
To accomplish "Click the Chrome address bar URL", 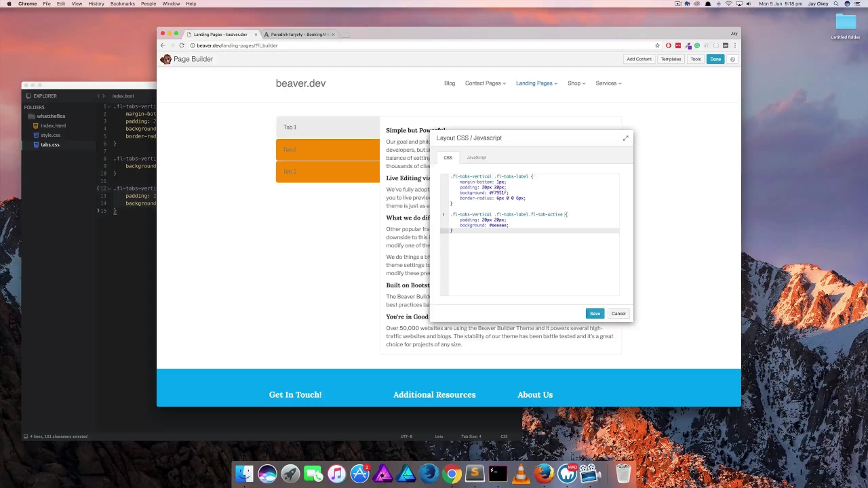I will click(x=237, y=45).
